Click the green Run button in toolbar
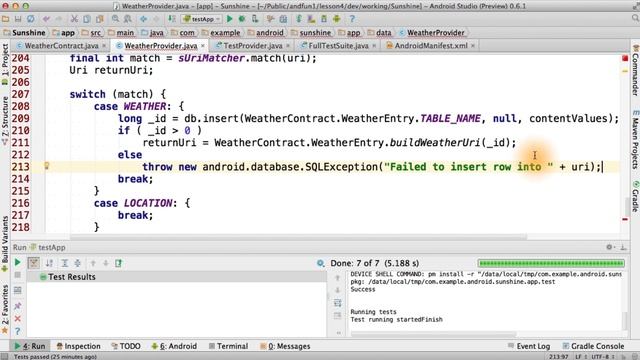The height and width of the screenshot is (360, 640). pos(229,19)
